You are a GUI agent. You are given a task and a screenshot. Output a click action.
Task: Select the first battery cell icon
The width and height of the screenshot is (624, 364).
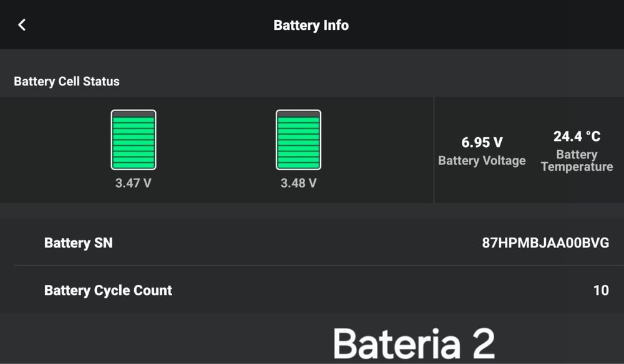pyautogui.click(x=134, y=140)
